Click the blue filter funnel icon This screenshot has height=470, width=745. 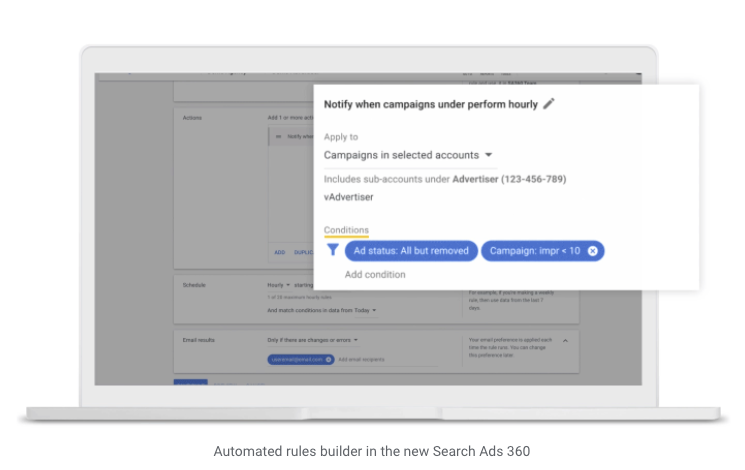(333, 251)
